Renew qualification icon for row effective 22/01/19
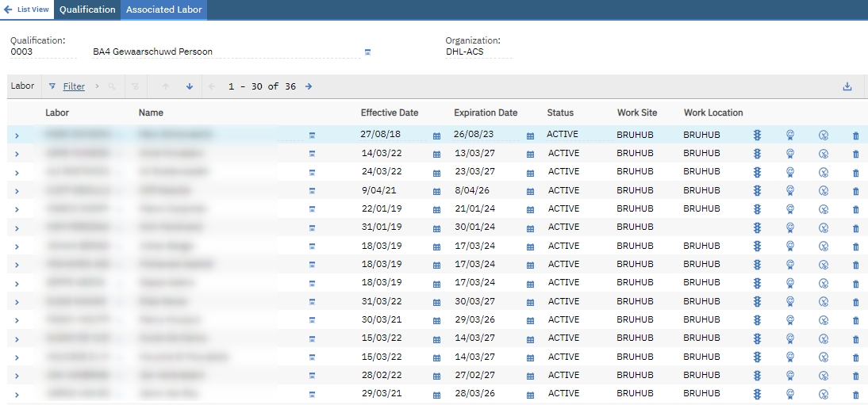This screenshot has height=405, width=868. 790,209
